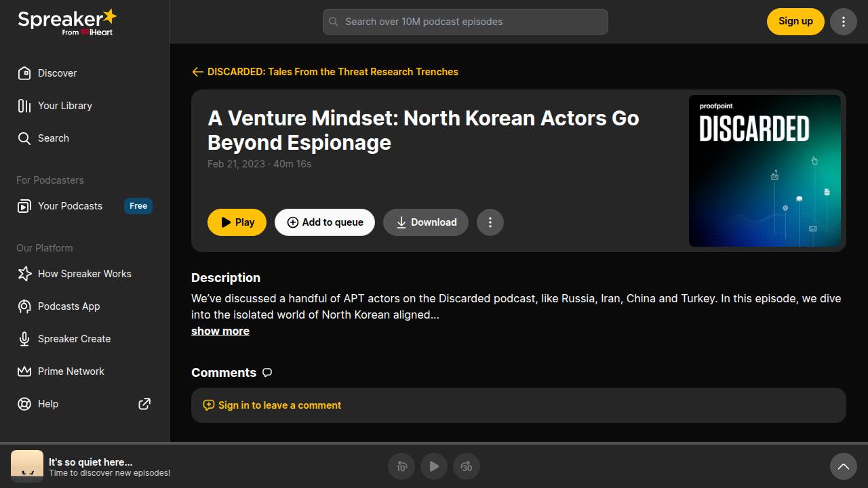
Task: Click the Comments speech bubble icon
Action: (267, 373)
